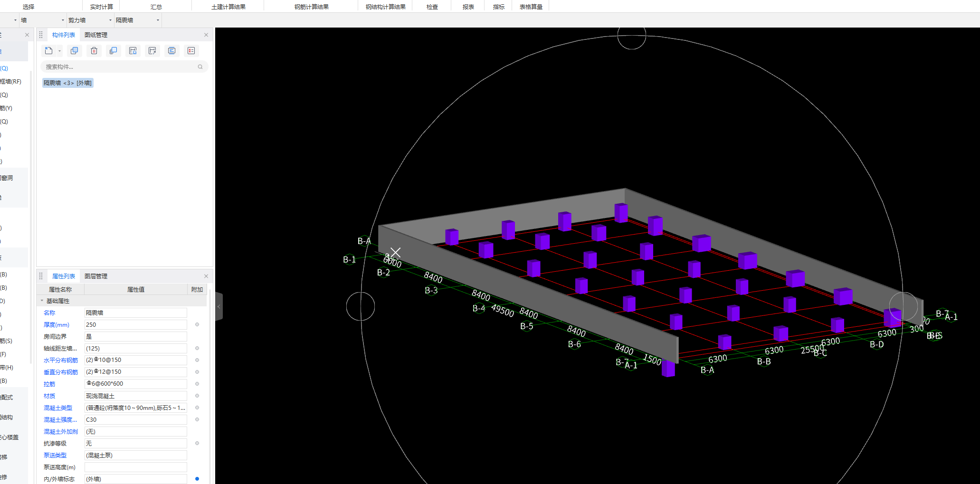Click the 检查 ribbon group

pos(432,7)
